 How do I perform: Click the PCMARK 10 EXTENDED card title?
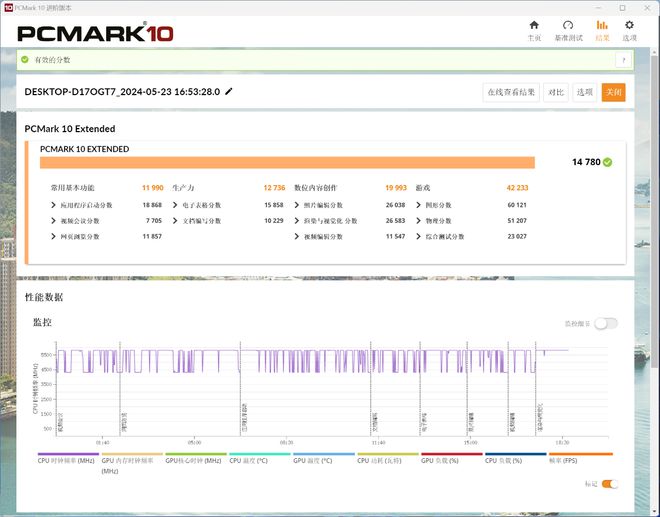pos(85,149)
